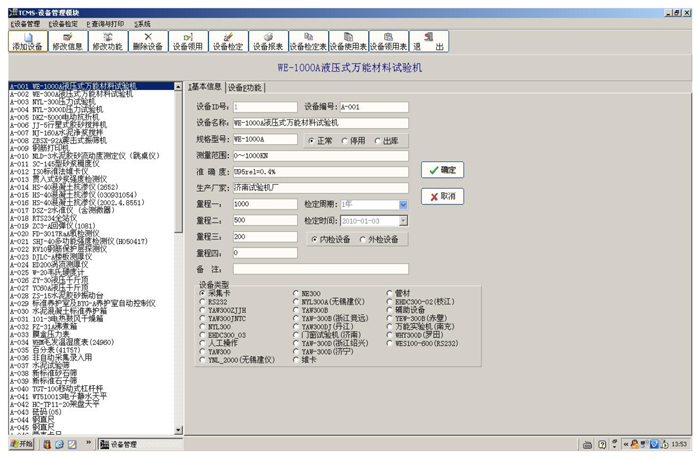Open the 检定时间 date dropdown
Image resolution: width=700 pixels, height=460 pixels.
click(x=402, y=220)
